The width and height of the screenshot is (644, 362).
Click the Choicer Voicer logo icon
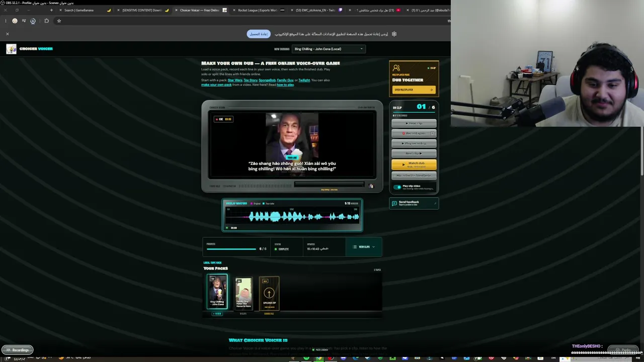coord(11,49)
